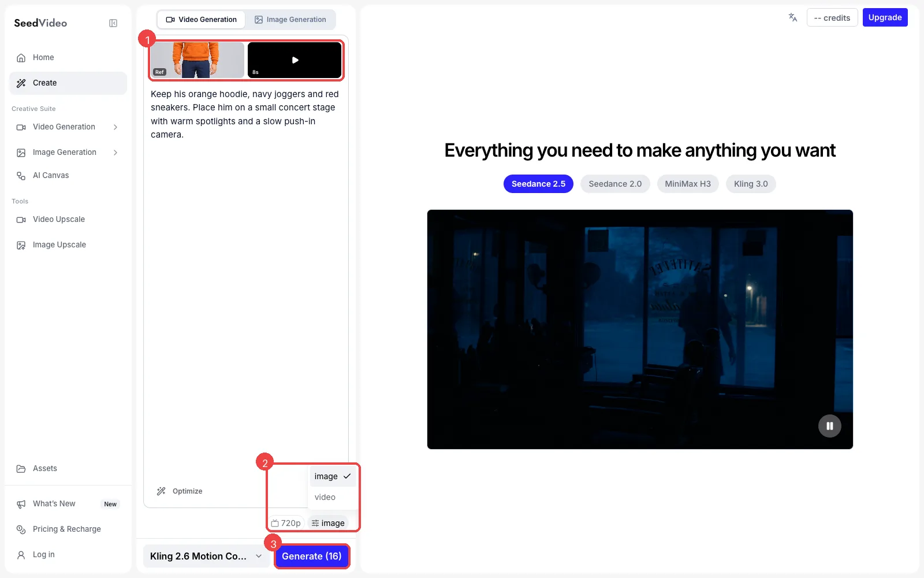Choose the video option in the menu
The height and width of the screenshot is (578, 924).
[x=333, y=497]
